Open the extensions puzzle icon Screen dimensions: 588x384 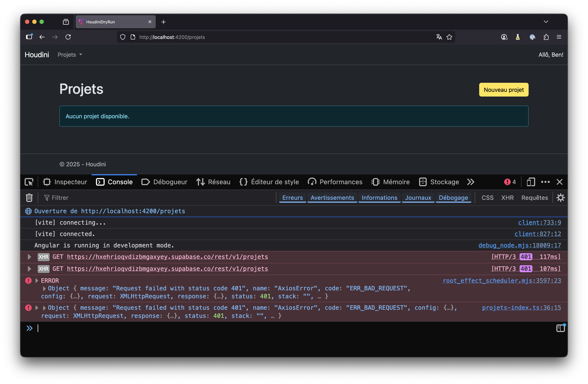546,37
